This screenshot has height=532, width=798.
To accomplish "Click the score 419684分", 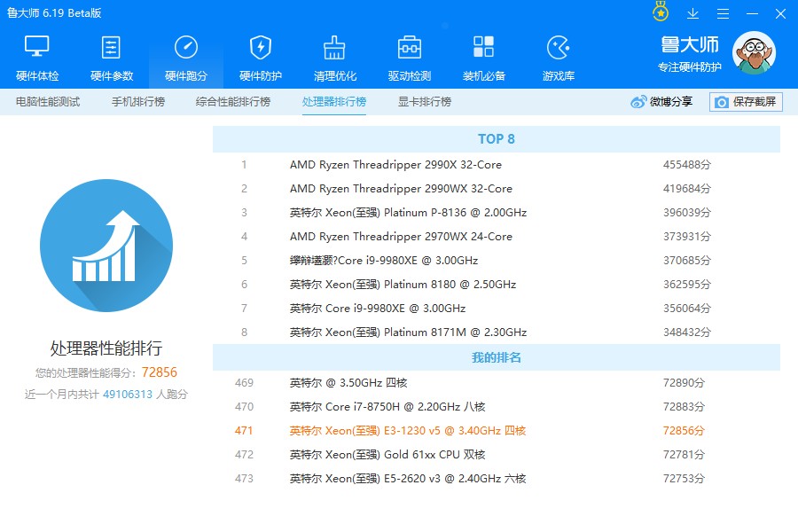I will click(x=687, y=189).
